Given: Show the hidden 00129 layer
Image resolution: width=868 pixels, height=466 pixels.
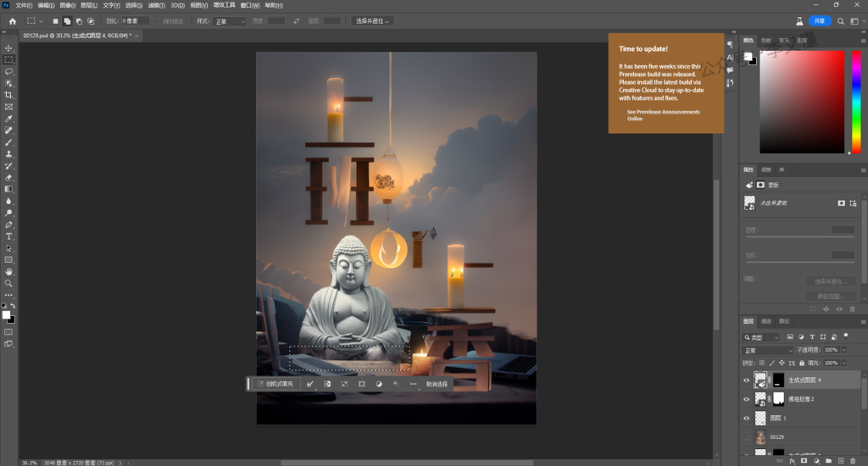Looking at the screenshot, I should click(x=746, y=437).
